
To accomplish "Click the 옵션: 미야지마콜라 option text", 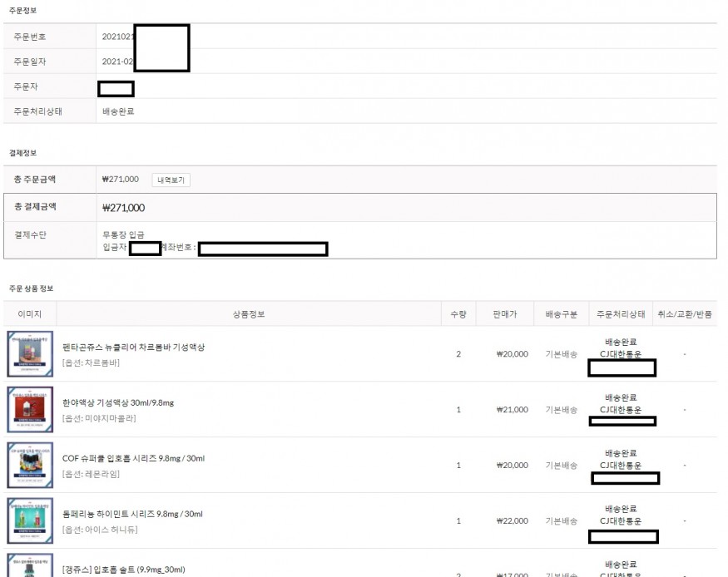I will pyautogui.click(x=99, y=418).
